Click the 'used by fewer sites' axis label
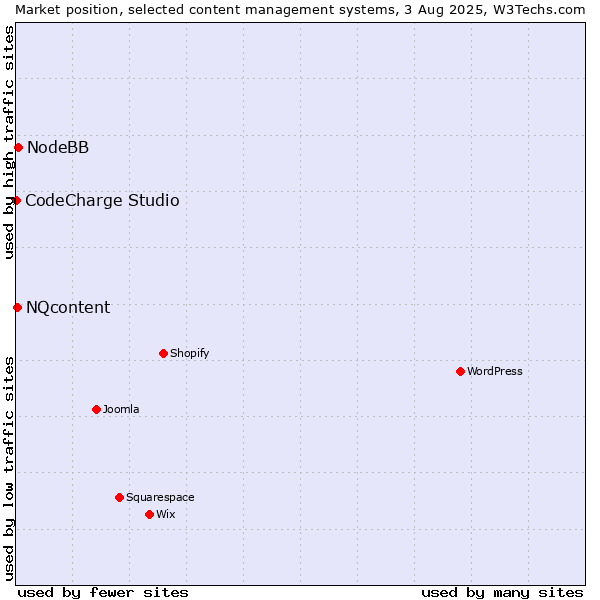The image size is (600, 600). click(103, 593)
